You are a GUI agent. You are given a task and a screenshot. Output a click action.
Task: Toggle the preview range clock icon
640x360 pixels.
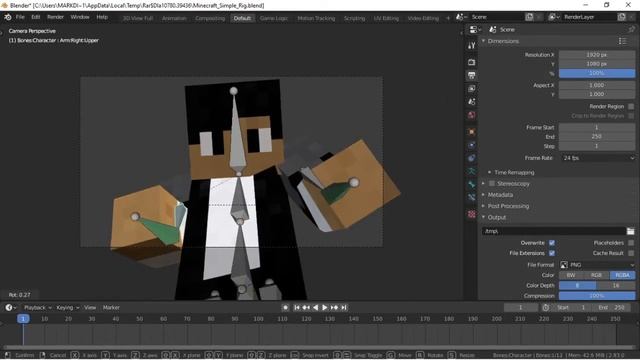tap(546, 307)
